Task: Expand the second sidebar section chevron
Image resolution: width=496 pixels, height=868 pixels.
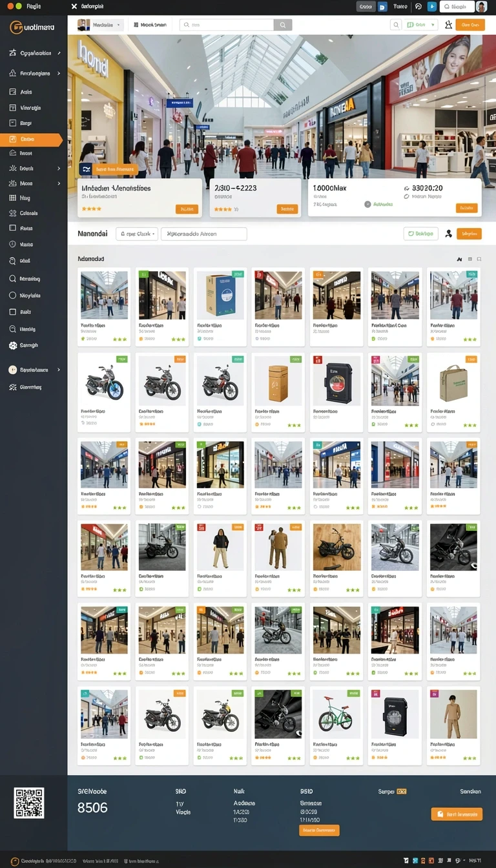Action: click(59, 73)
